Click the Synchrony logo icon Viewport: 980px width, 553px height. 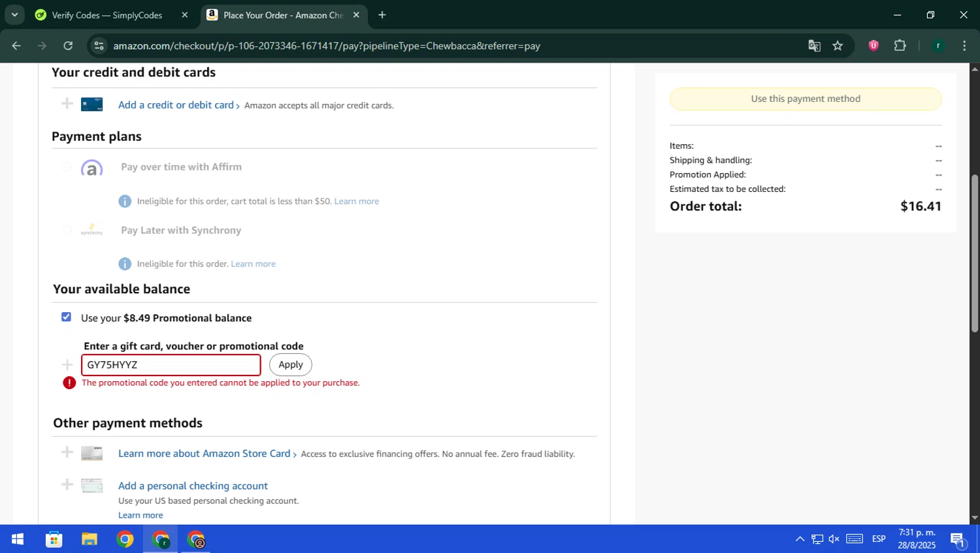click(91, 230)
